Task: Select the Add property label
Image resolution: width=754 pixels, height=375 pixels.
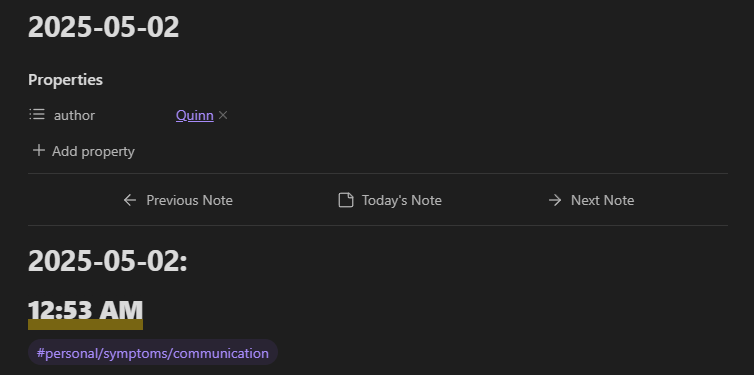Action: 93,151
